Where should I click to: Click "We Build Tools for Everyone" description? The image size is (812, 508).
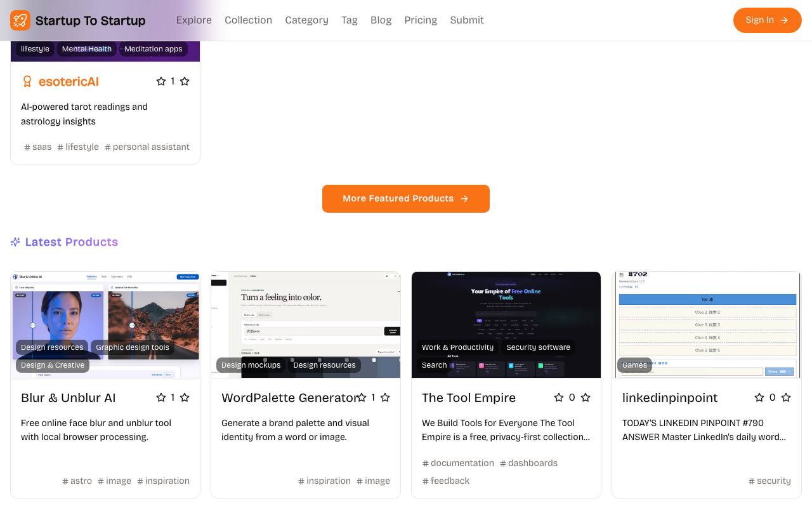[506, 430]
